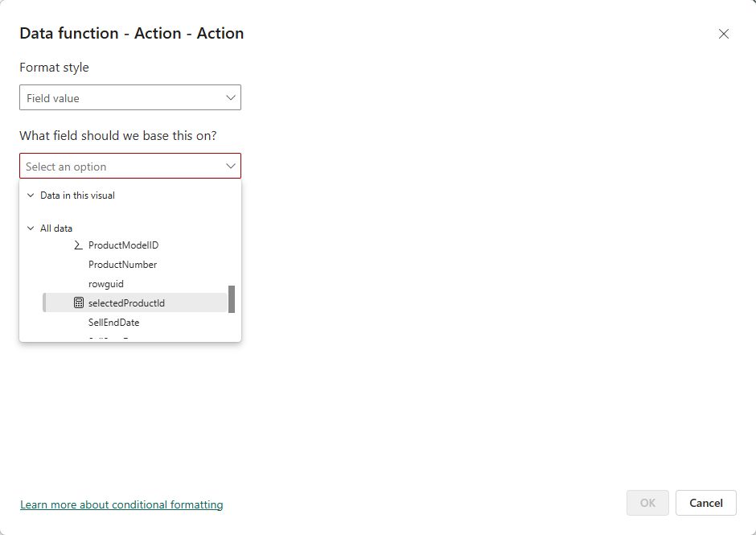Screen dimensions: 756x535
Task: Click the sigma icon beside ProductModelID
Action: [x=78, y=245]
